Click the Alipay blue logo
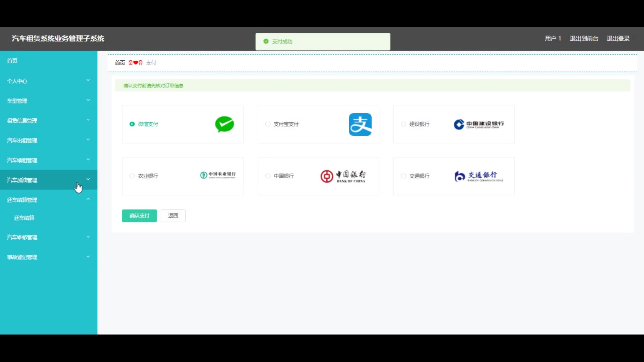This screenshot has height=362, width=644. 360,124
